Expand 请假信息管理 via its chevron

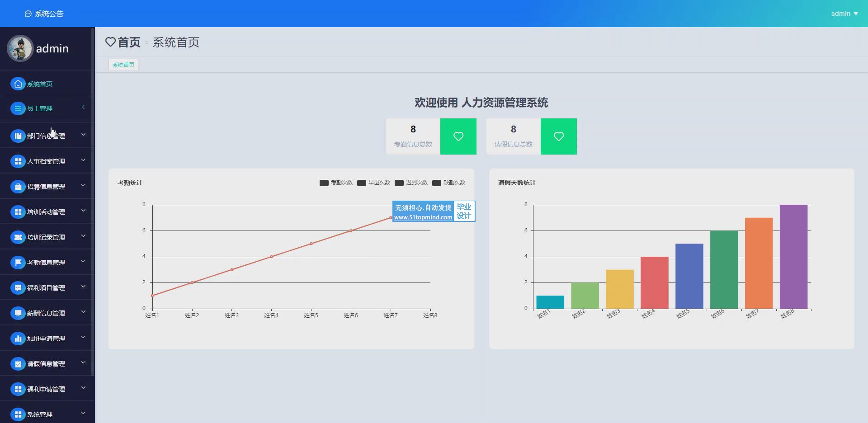pyautogui.click(x=83, y=362)
